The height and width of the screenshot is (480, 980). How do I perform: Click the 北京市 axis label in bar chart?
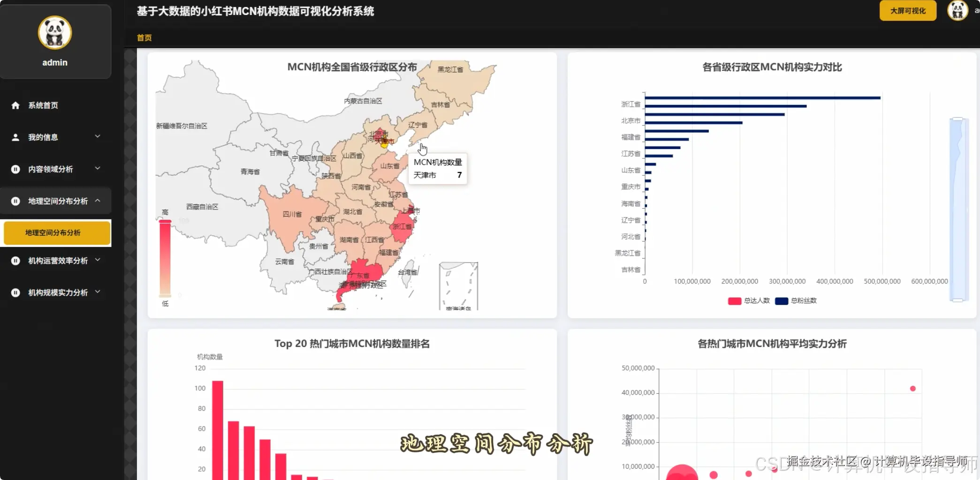631,120
